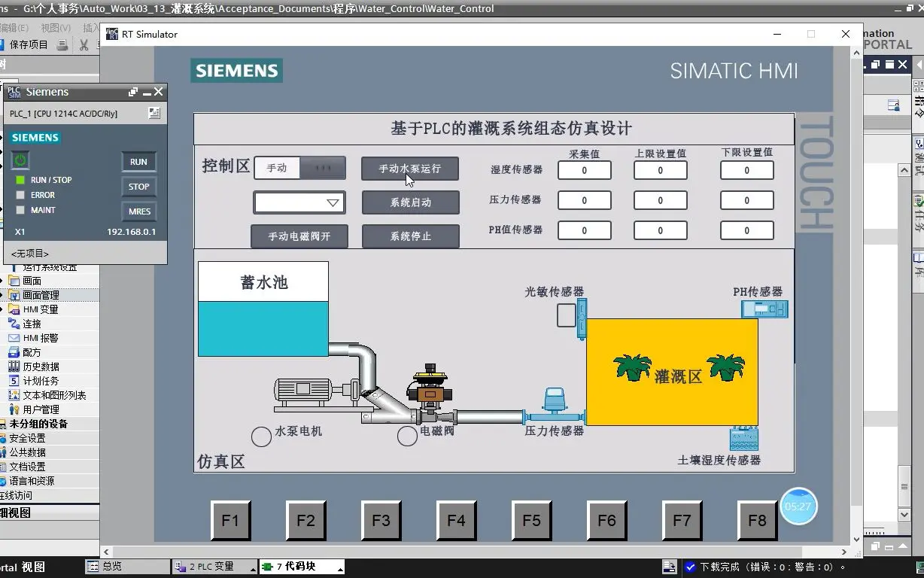Click the PLCSIM MRES button

138,211
